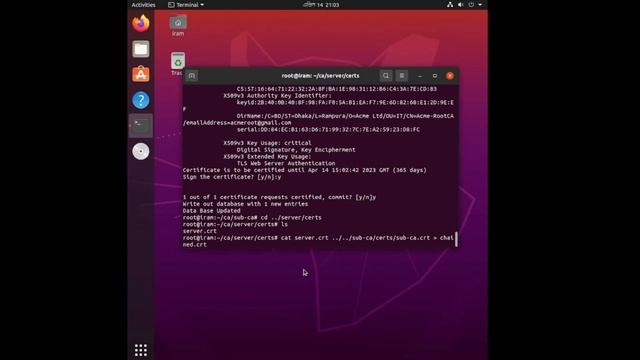This screenshot has width=640, height=360.
Task: Click 'X509v3 Authority Key Identifier:' line
Action: coord(277,96)
